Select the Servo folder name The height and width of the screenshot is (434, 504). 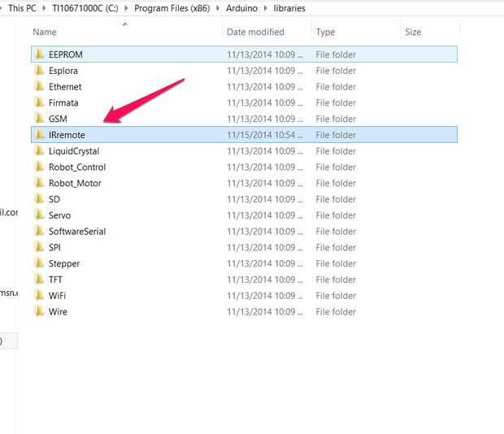(x=59, y=215)
